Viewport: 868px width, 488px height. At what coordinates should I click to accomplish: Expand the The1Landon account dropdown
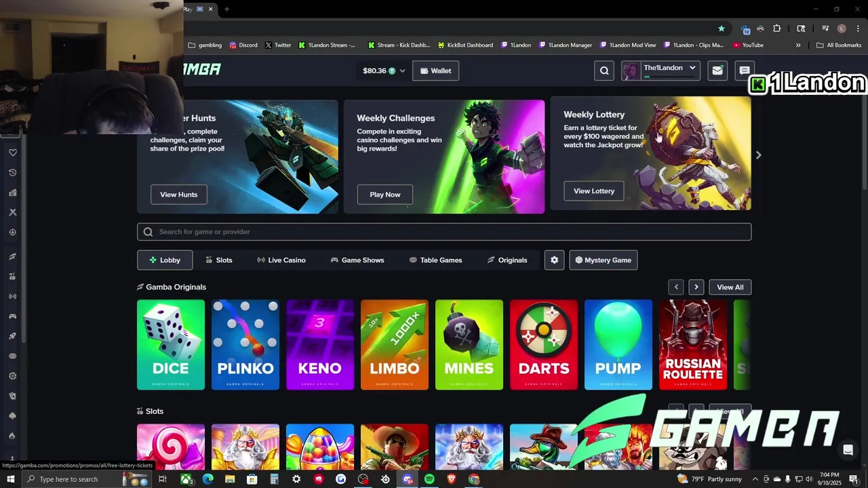point(692,68)
